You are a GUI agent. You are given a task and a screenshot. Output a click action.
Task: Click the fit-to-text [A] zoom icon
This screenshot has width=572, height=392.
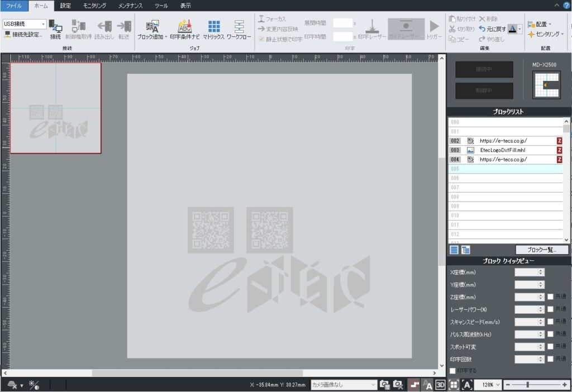pyautogui.click(x=467, y=384)
